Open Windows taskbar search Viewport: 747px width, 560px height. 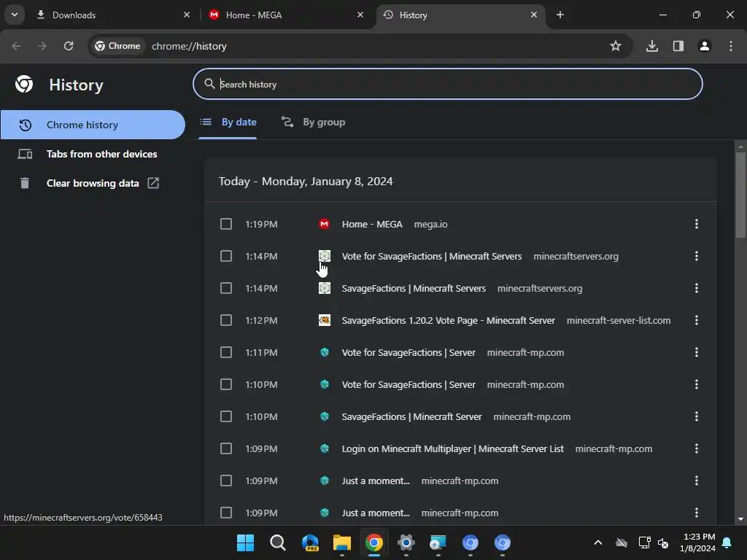point(278,542)
